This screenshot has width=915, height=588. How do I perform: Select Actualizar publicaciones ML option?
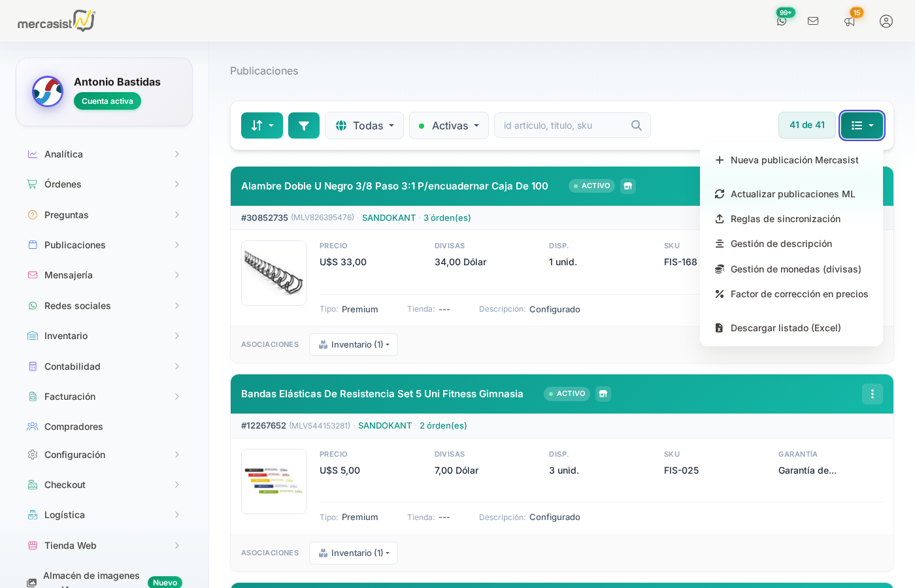click(x=792, y=194)
